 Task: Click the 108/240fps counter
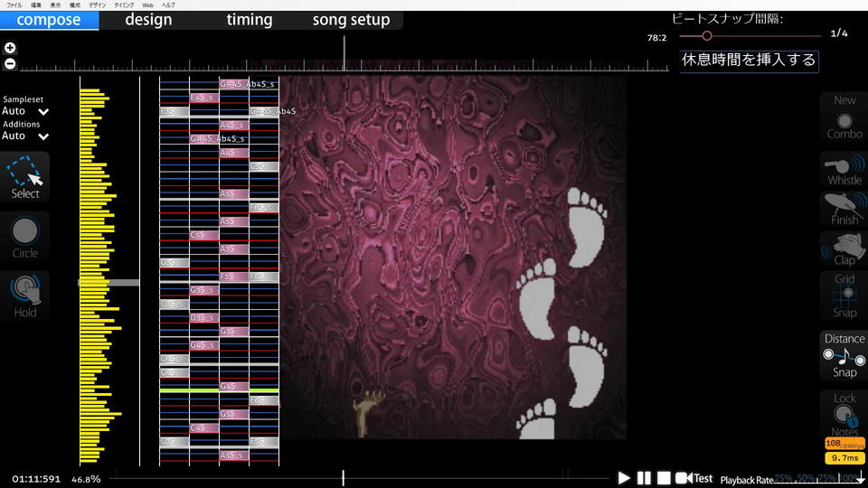[x=844, y=444]
